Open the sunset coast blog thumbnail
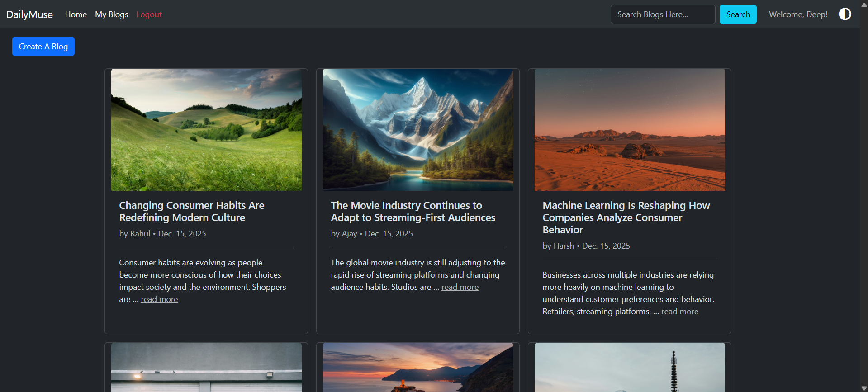868x392 pixels. pyautogui.click(x=418, y=367)
